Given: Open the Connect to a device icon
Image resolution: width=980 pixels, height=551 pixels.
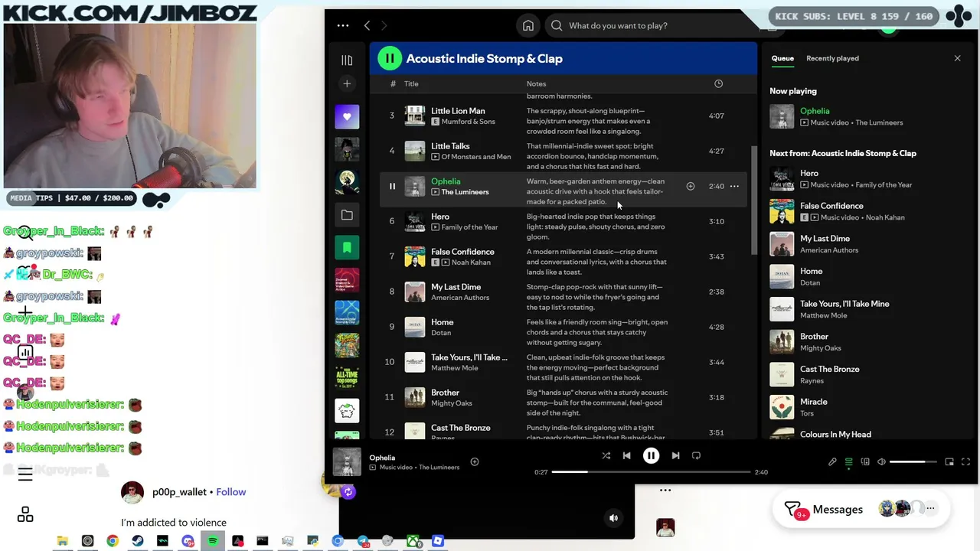Looking at the screenshot, I should pyautogui.click(x=865, y=461).
